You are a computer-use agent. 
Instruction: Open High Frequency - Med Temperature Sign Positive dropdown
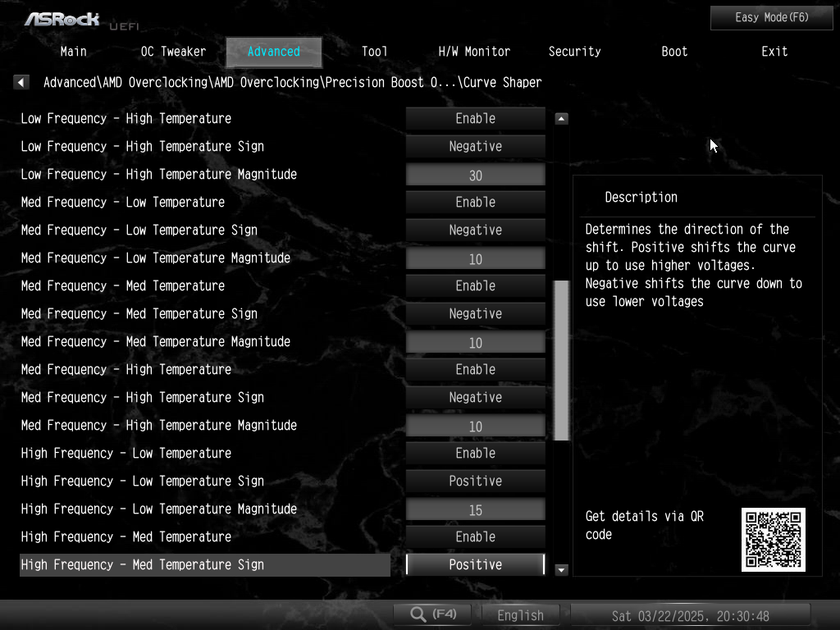pyautogui.click(x=475, y=564)
